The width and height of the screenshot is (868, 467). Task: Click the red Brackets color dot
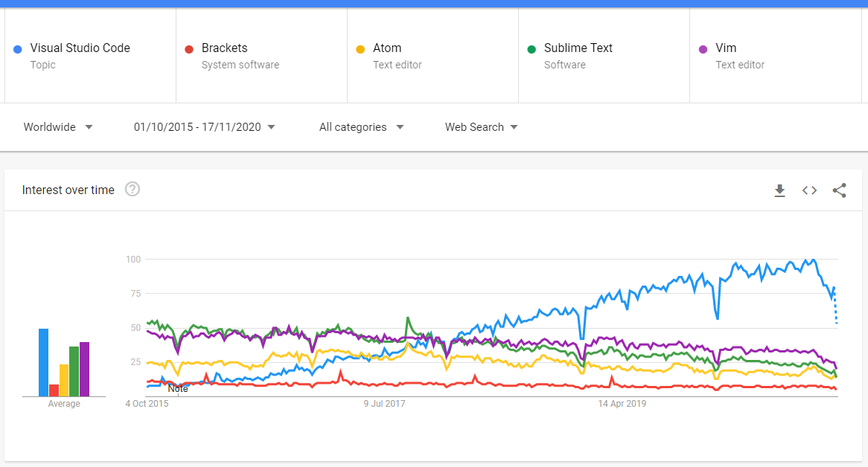(x=188, y=48)
